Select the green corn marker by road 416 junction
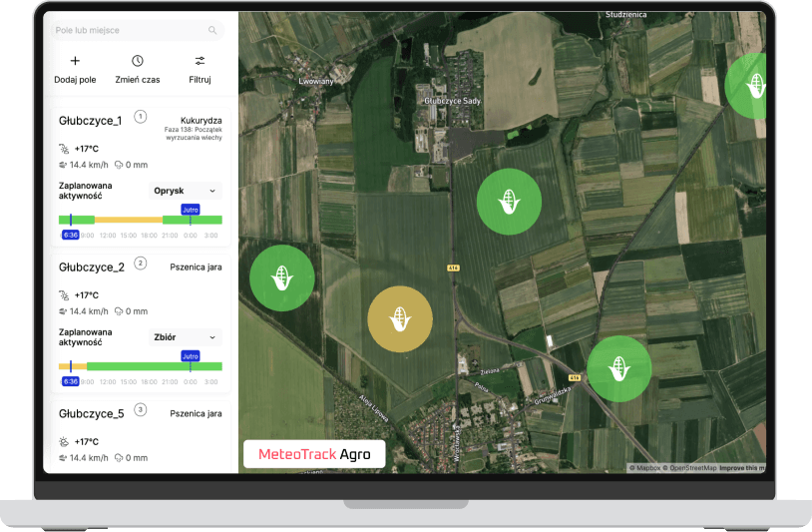Viewport: 812px width, 532px height. pos(619,369)
